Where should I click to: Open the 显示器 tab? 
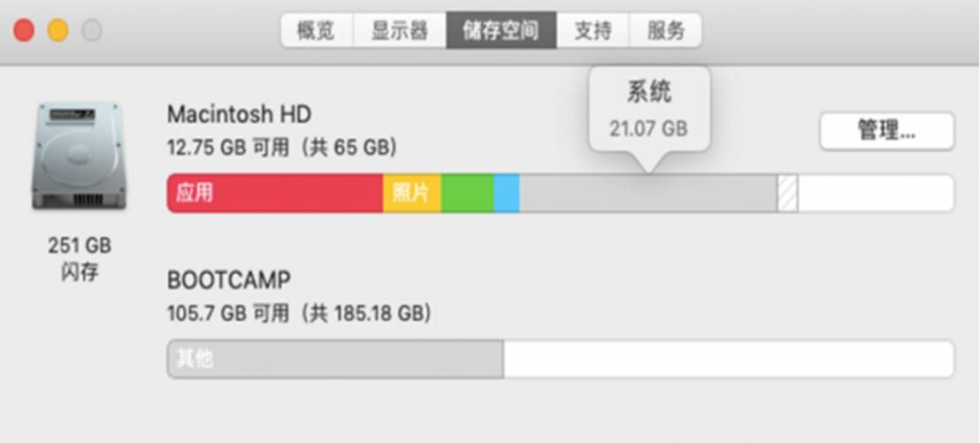(400, 30)
